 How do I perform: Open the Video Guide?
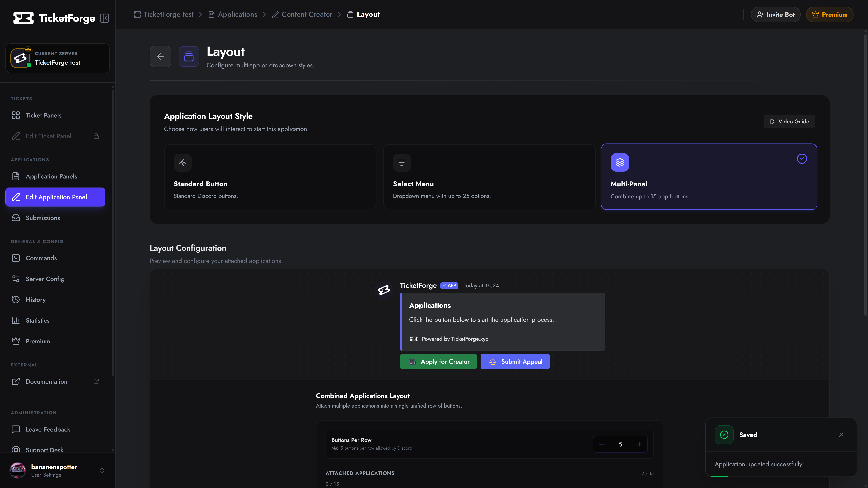coord(789,122)
